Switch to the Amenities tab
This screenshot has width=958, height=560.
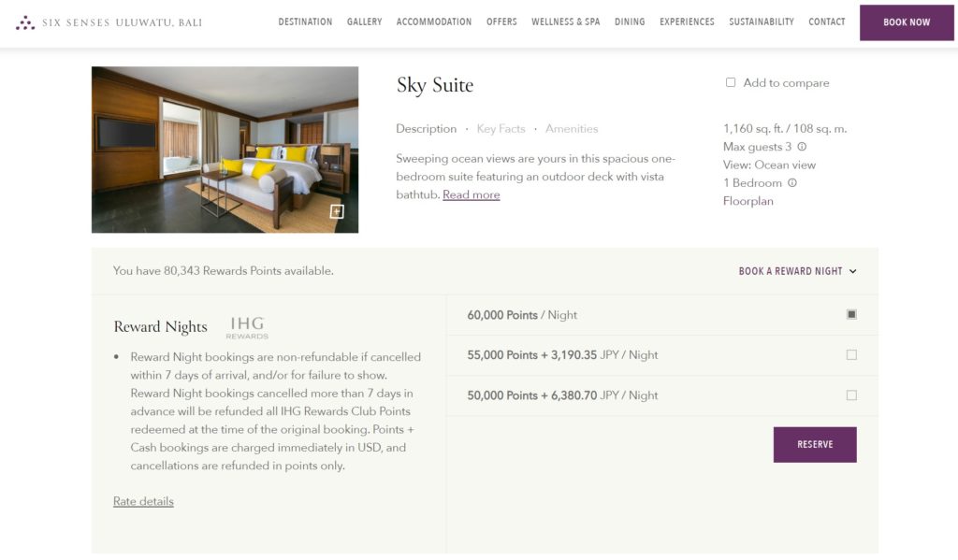point(572,129)
